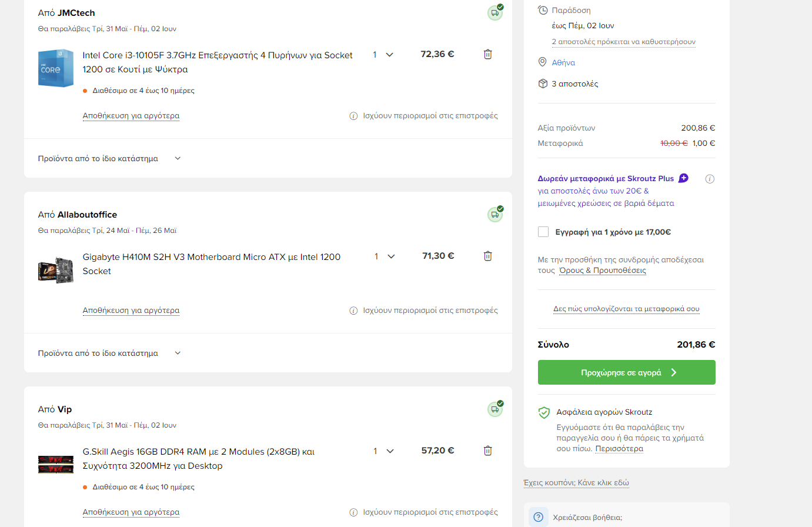This screenshot has width=812, height=527.
Task: Click Allaboutoffice shipment truck badge icon
Action: click(x=495, y=214)
